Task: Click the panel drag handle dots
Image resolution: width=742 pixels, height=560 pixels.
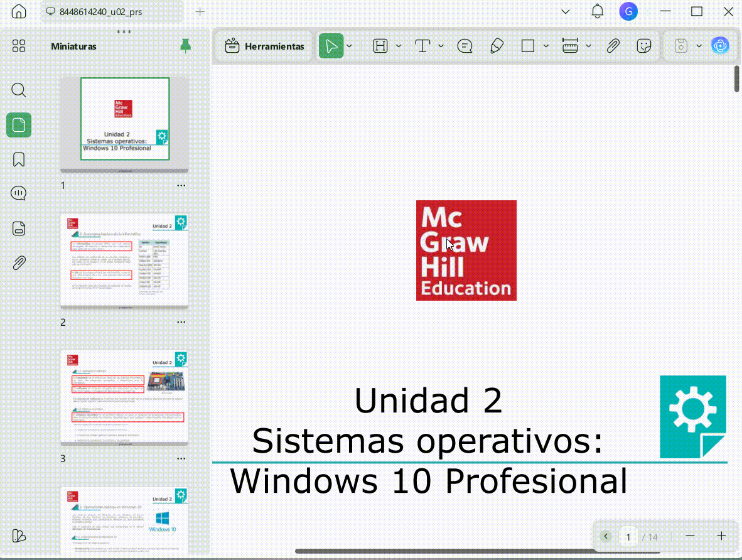Action: click(x=124, y=32)
